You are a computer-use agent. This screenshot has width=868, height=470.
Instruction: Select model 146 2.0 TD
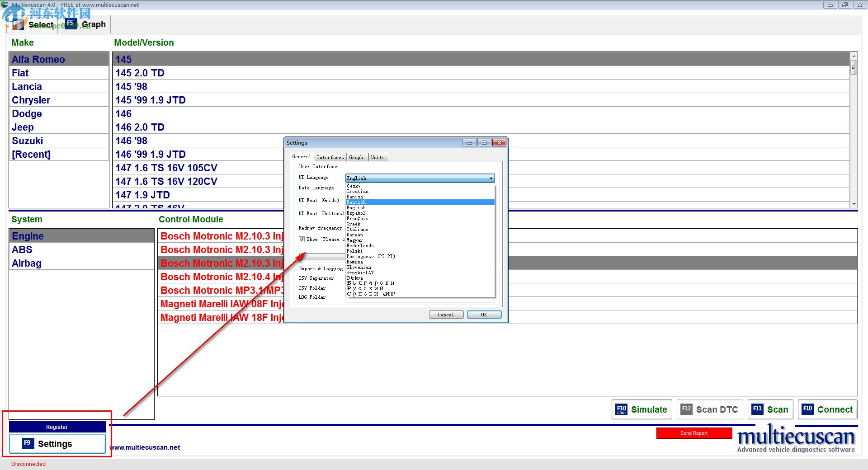tap(481, 127)
